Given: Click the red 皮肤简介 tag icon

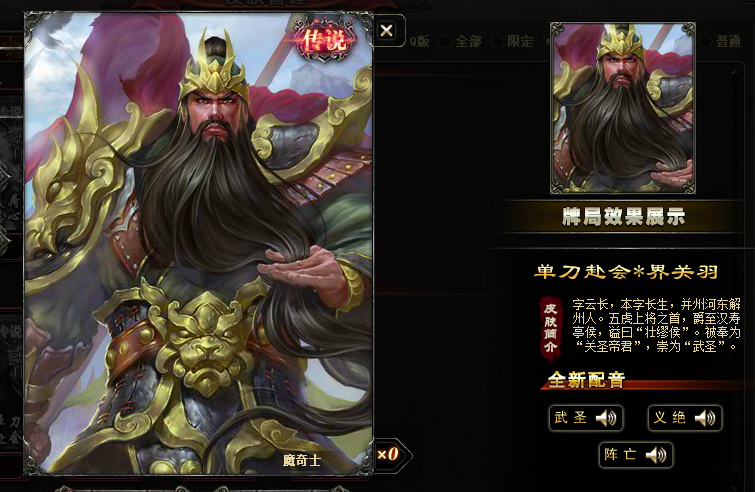Looking at the screenshot, I should pyautogui.click(x=550, y=329).
